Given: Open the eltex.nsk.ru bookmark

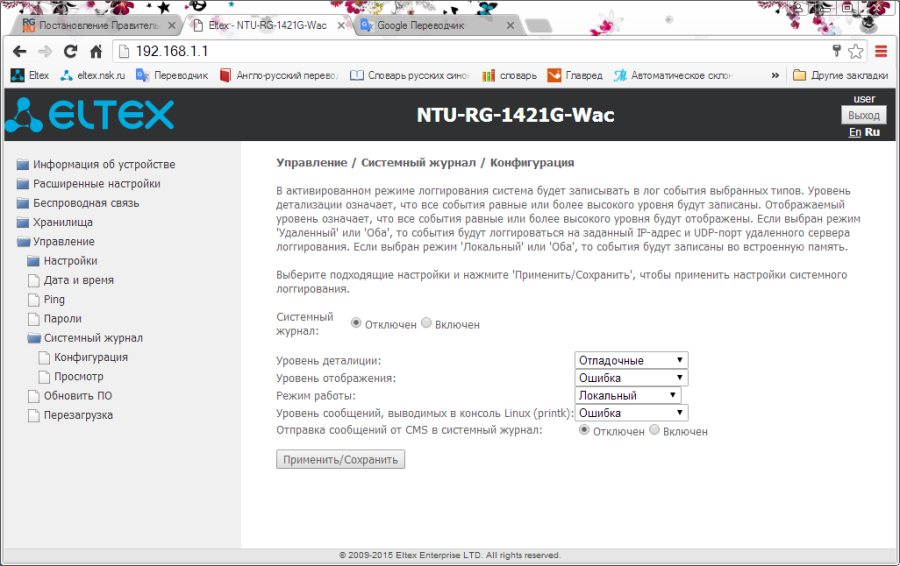Looking at the screenshot, I should (x=92, y=75).
